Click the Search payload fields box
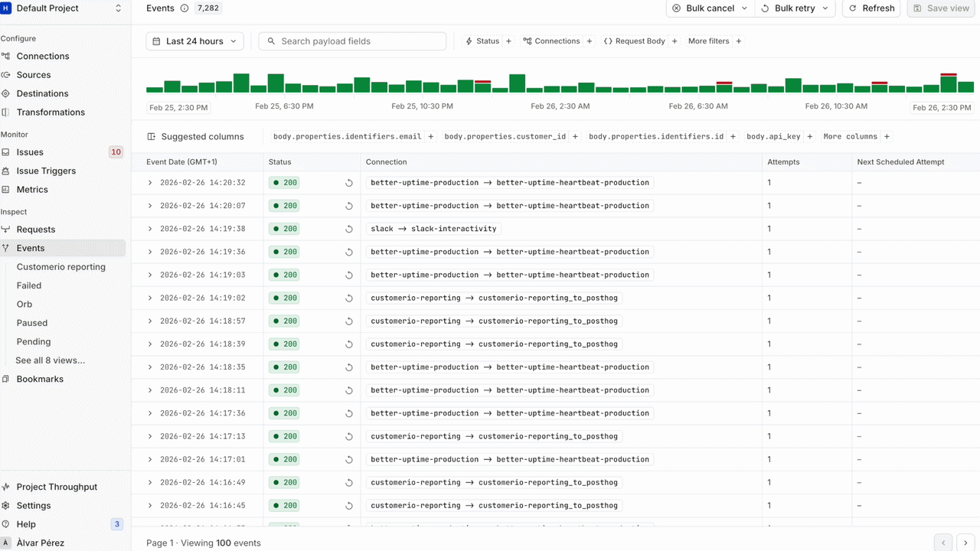980x551 pixels. coord(352,41)
